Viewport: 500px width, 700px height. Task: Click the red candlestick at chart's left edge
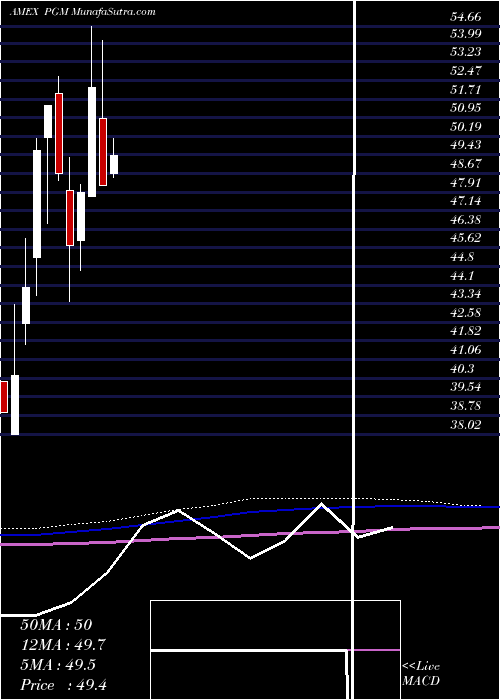point(4,397)
